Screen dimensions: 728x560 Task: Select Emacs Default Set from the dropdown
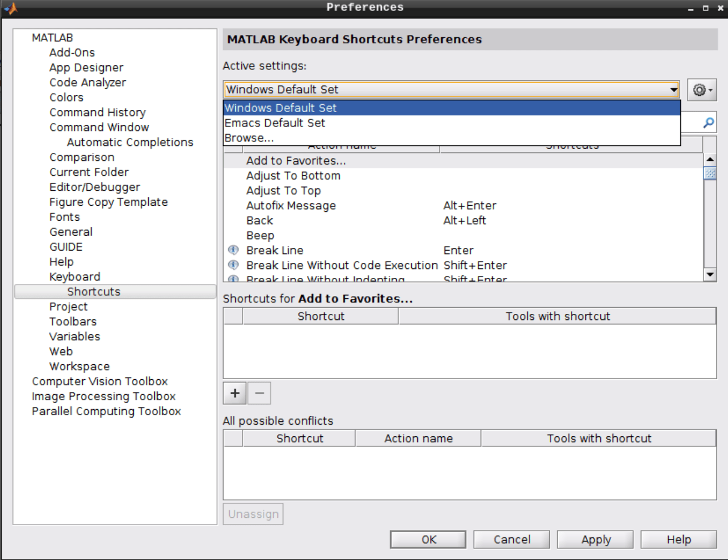(x=274, y=123)
